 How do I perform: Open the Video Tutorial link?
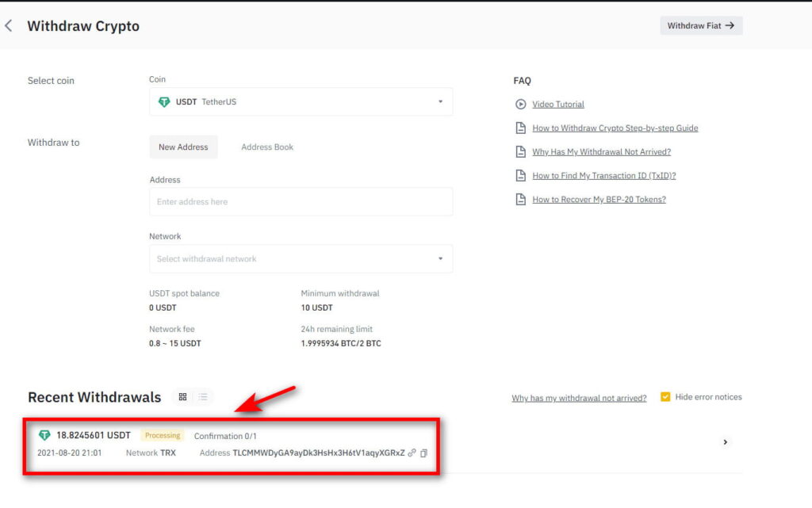coord(558,104)
